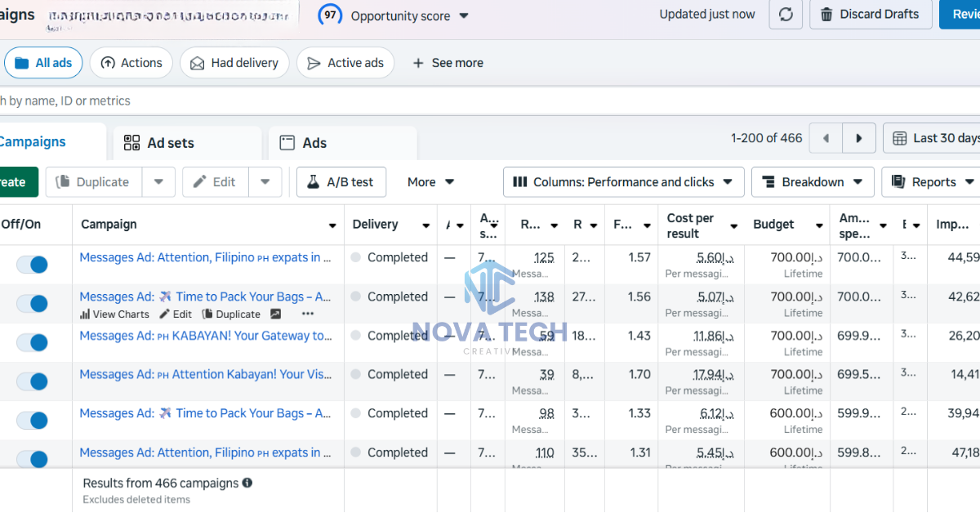Image resolution: width=980 pixels, height=513 pixels.
Task: Open the Breakdown dropdown
Action: click(813, 182)
